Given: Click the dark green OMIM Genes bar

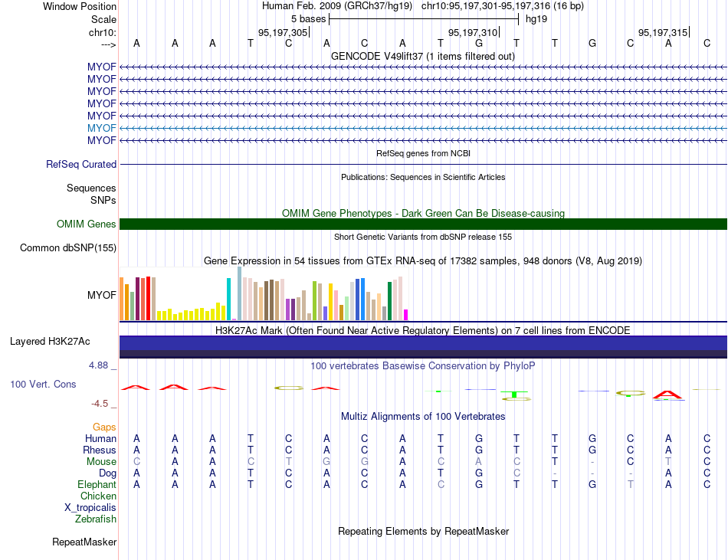Looking at the screenshot, I should coord(423,224).
